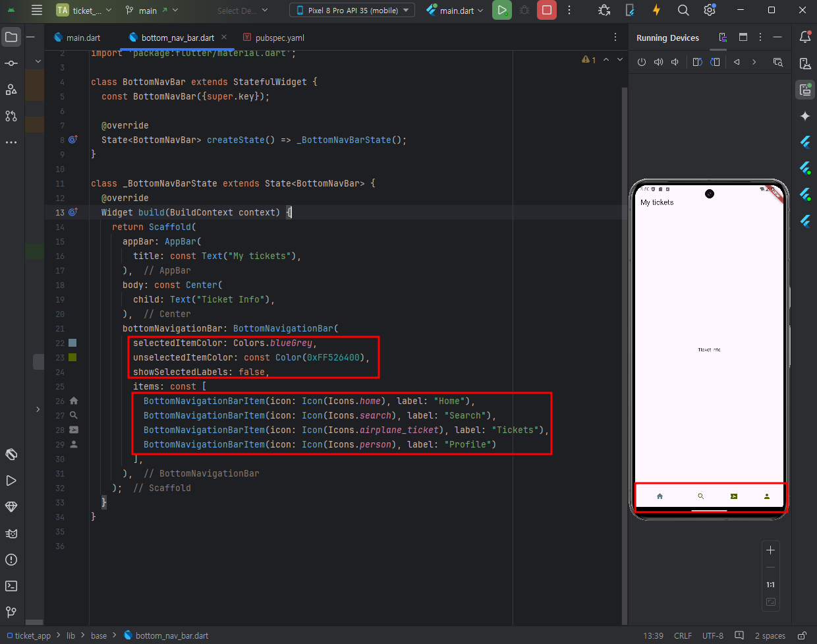The height and width of the screenshot is (644, 817).
Task: Open More tool windows ellipsis in left sidebar
Action: pyautogui.click(x=11, y=142)
